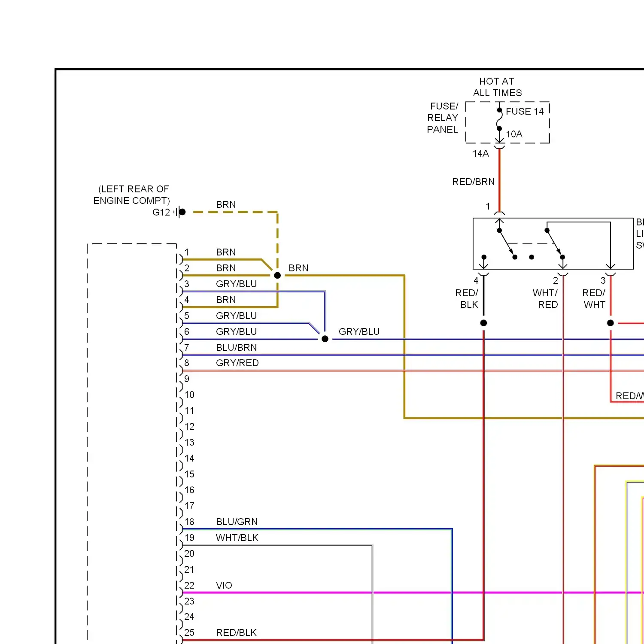Viewport: 644px width, 644px height.
Task: Click the 14A connector label
Action: pos(480,154)
